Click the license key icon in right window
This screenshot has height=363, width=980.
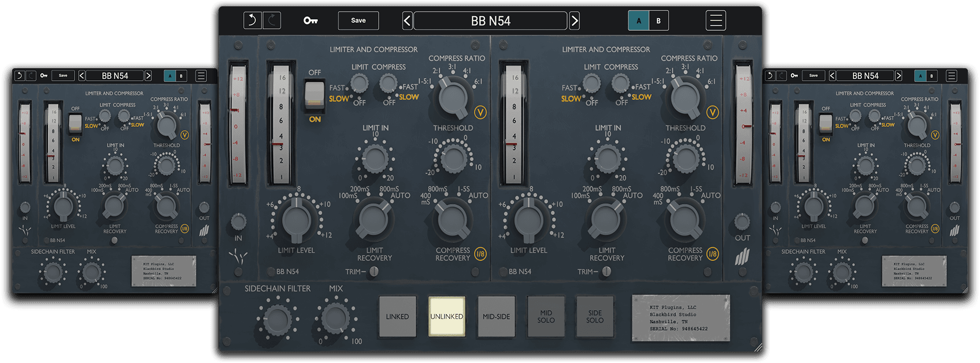(x=794, y=76)
